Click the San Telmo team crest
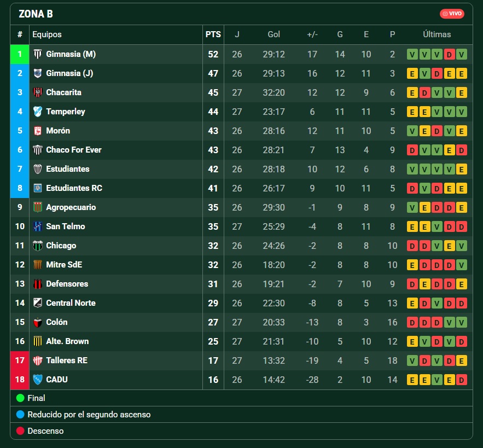This screenshot has height=448, width=483. coord(38,226)
